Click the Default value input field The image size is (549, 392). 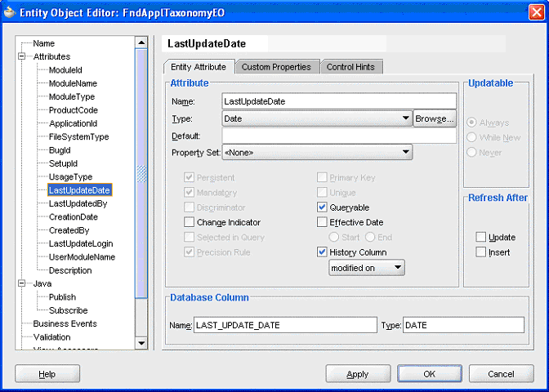(x=339, y=136)
